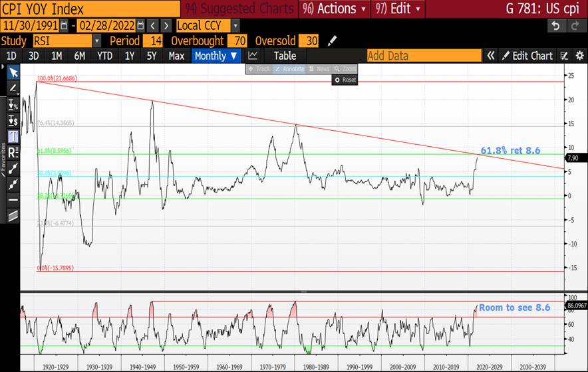Click the CPI YOY Index security field
Image resolution: width=588 pixels, height=372 pixels.
[x=90, y=9]
